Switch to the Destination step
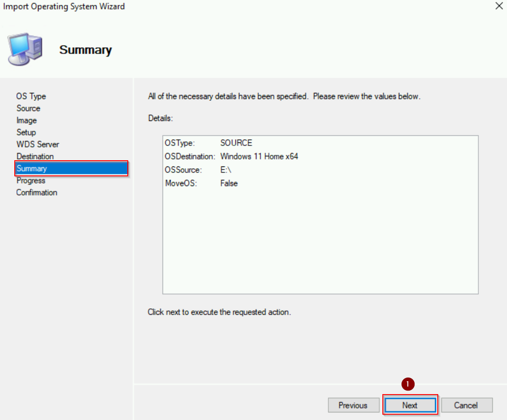 (x=35, y=157)
